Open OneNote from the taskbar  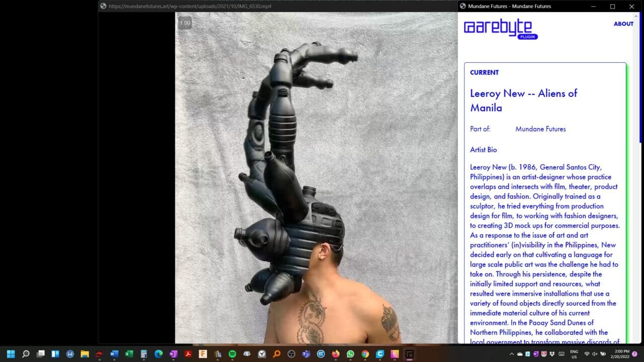[x=173, y=354]
